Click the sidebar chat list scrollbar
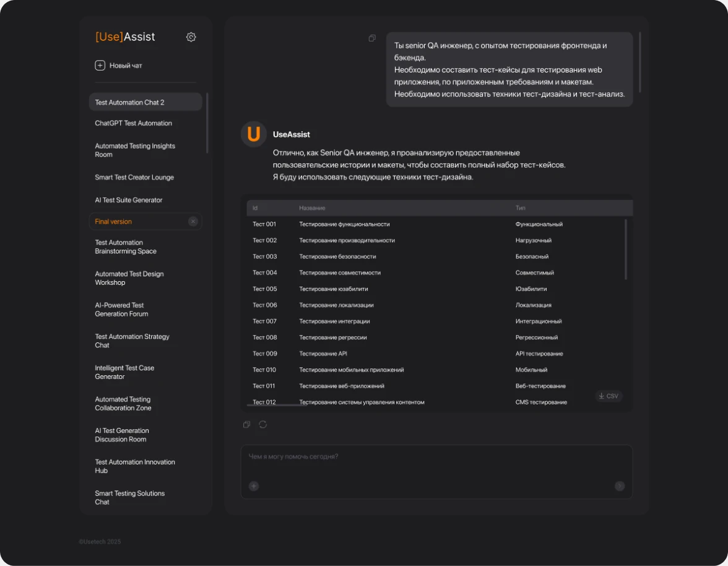This screenshot has height=566, width=728. pos(207,123)
